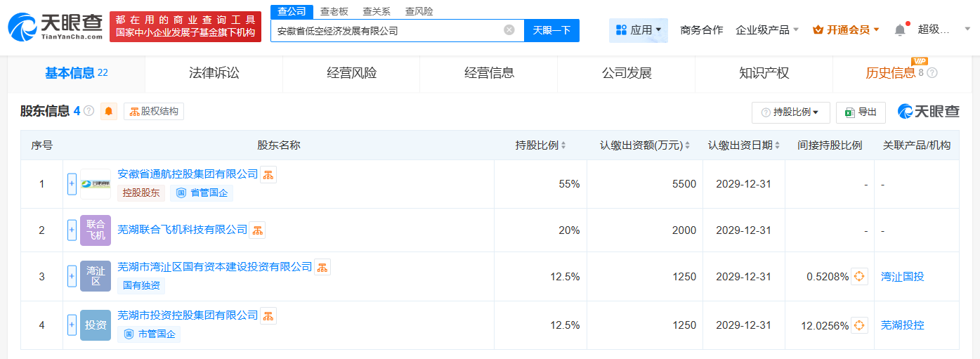Viewport: 980px width, 359px height.
Task: Expand row 2 芜湖联合飞机 with plus button
Action: click(72, 230)
